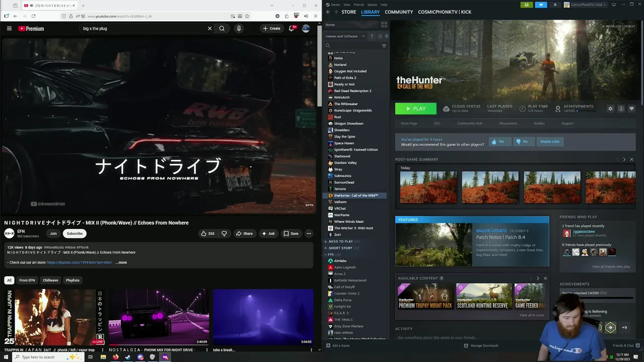Open Games and Software filter dropdown
Screen dimensions: 644x362
pos(346,36)
